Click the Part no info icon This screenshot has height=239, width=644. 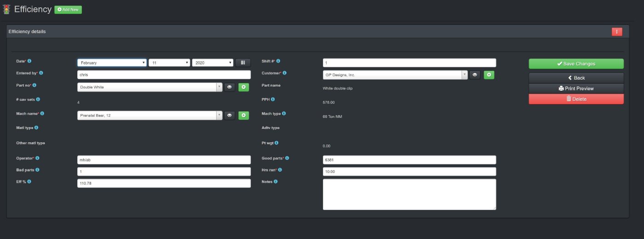click(34, 85)
